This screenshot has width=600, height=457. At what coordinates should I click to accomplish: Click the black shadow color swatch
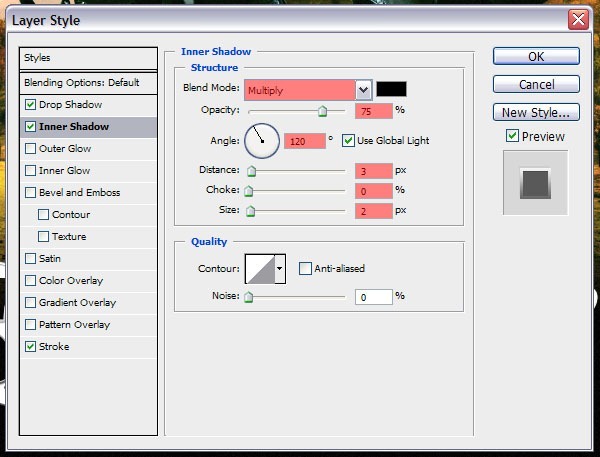pyautogui.click(x=391, y=90)
